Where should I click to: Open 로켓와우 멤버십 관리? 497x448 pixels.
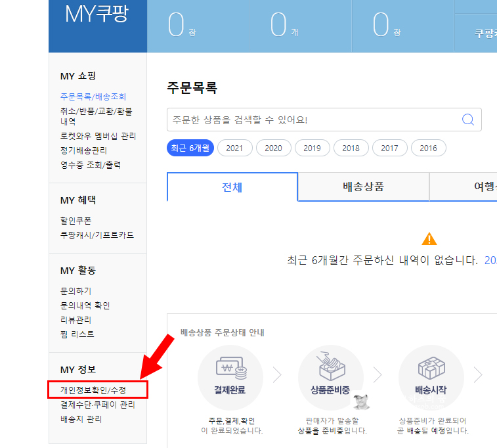pyautogui.click(x=98, y=136)
